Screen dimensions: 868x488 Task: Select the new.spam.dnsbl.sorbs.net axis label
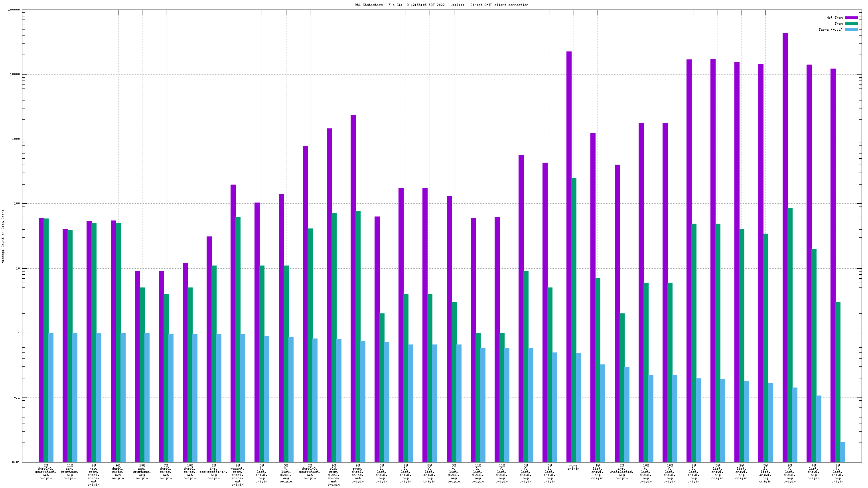(x=94, y=475)
